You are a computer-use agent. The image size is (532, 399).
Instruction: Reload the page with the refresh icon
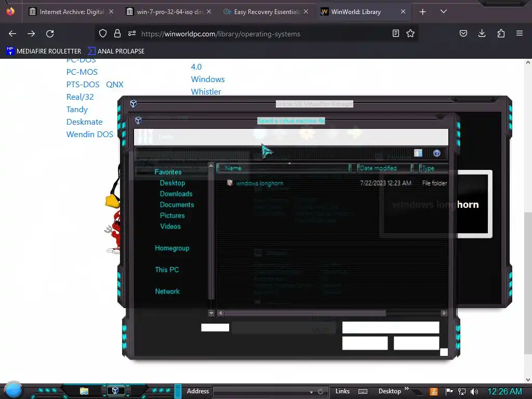coord(50,34)
